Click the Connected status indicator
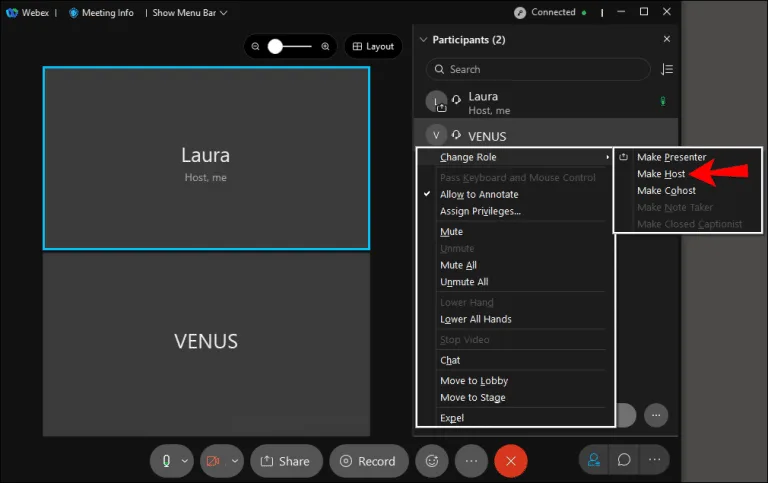Screen dimensions: 768x483 tap(550, 12)
